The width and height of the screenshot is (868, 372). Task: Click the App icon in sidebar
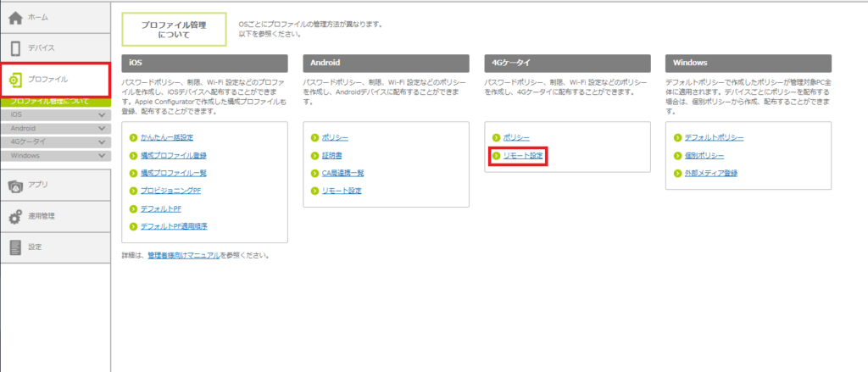15,185
